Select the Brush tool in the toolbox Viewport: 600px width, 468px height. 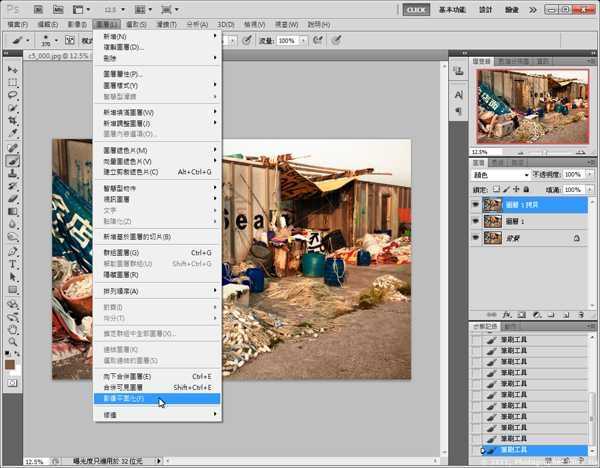tap(13, 160)
